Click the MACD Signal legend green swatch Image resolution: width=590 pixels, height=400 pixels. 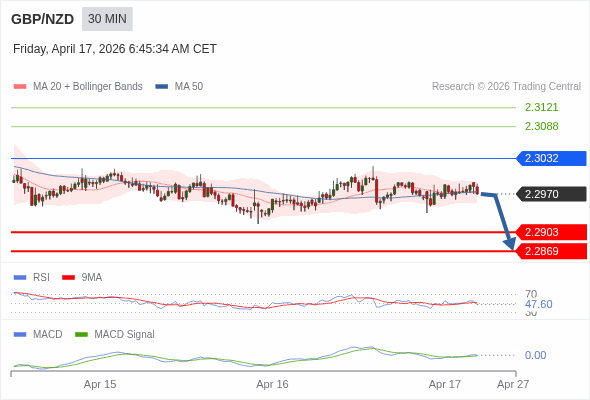81,335
